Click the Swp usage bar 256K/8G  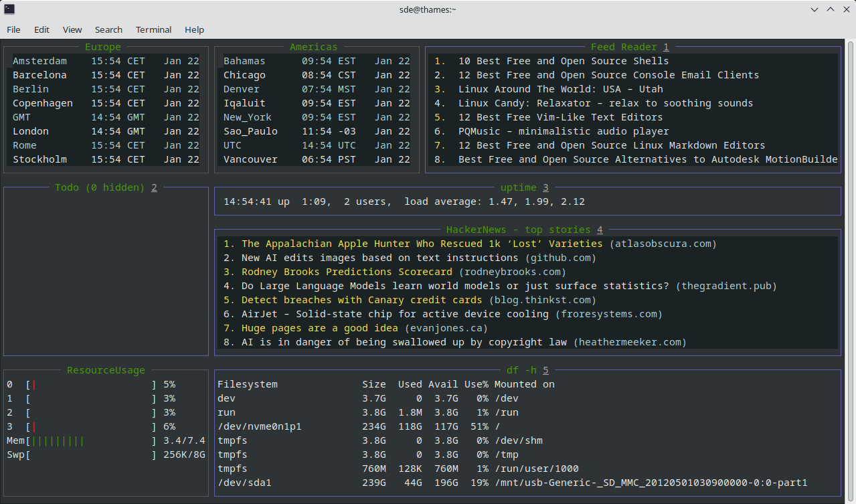(106, 454)
